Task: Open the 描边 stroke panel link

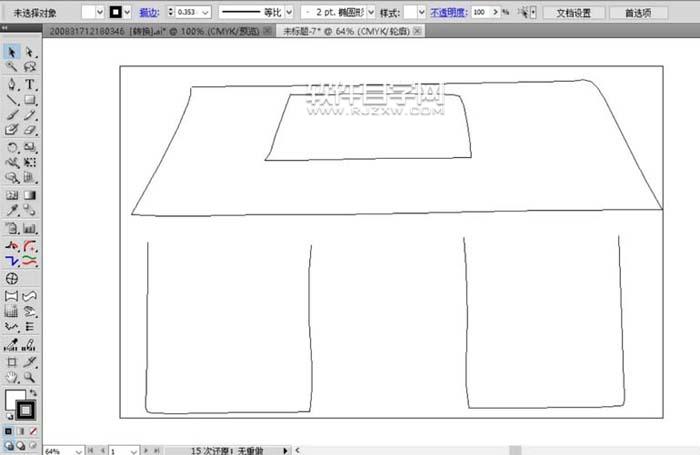Action: point(149,13)
